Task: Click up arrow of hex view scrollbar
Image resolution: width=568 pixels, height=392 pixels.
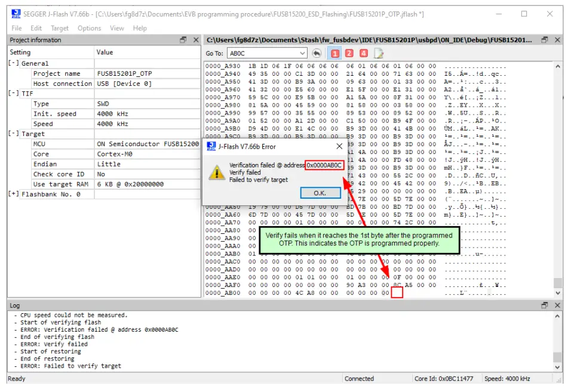Action: (x=557, y=66)
